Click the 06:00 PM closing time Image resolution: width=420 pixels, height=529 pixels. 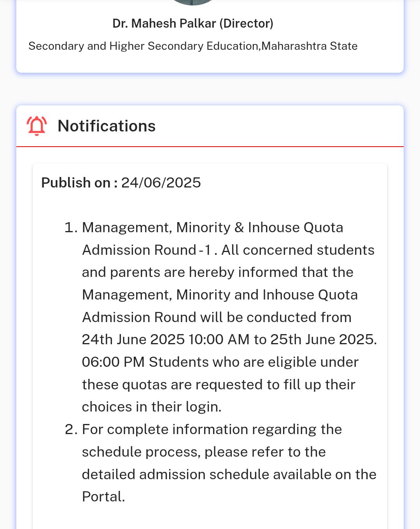pyautogui.click(x=113, y=362)
